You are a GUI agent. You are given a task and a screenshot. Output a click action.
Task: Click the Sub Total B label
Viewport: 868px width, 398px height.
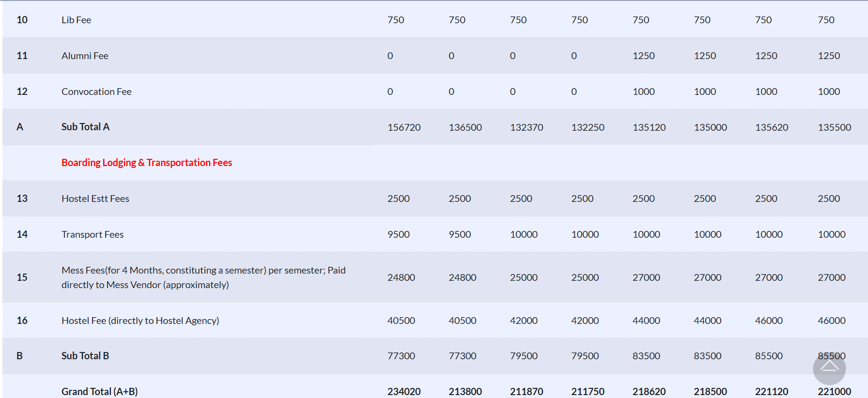click(x=85, y=356)
